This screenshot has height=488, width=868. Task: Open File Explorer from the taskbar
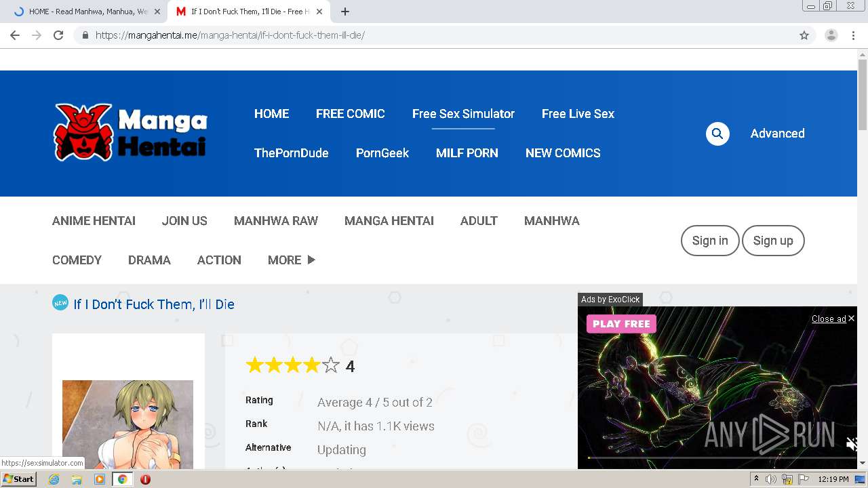pyautogui.click(x=77, y=479)
